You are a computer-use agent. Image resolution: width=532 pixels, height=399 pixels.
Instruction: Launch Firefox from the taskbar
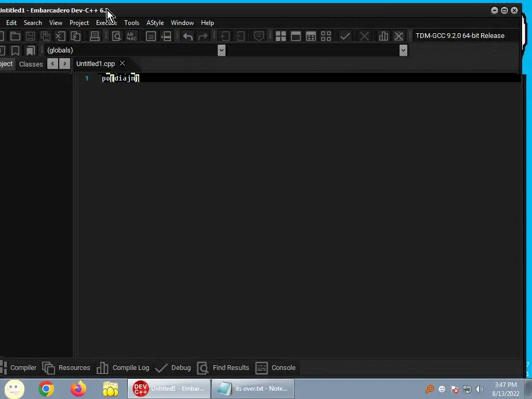(x=78, y=389)
